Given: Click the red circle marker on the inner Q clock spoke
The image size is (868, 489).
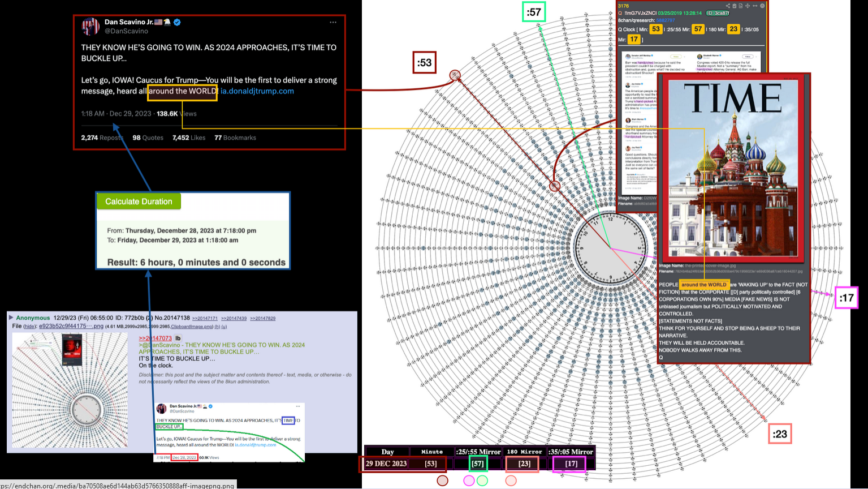Looking at the screenshot, I should pos(555,186).
